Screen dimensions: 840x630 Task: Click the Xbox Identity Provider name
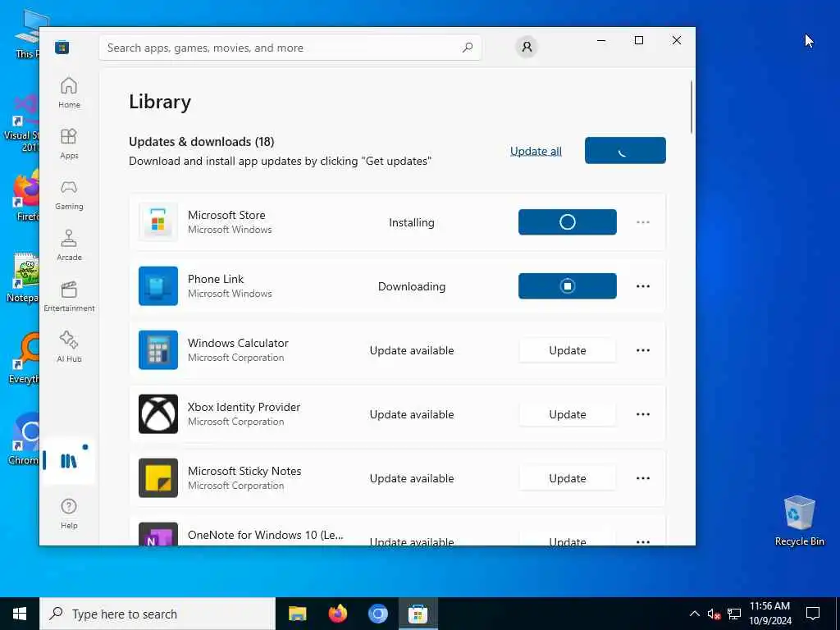(x=244, y=407)
